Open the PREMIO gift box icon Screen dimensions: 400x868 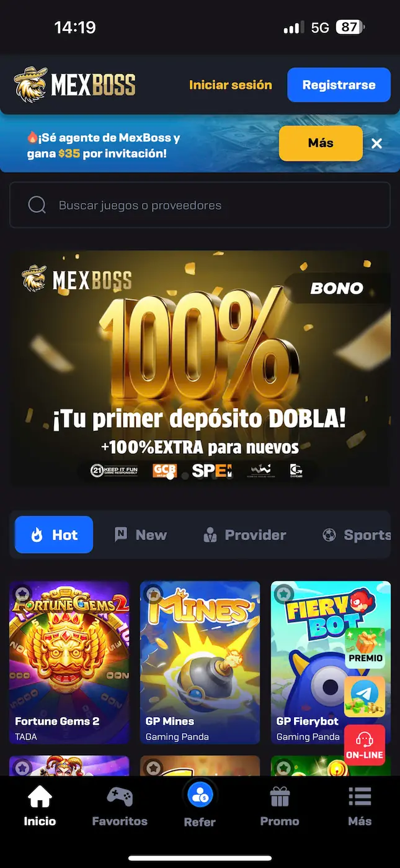[365, 648]
